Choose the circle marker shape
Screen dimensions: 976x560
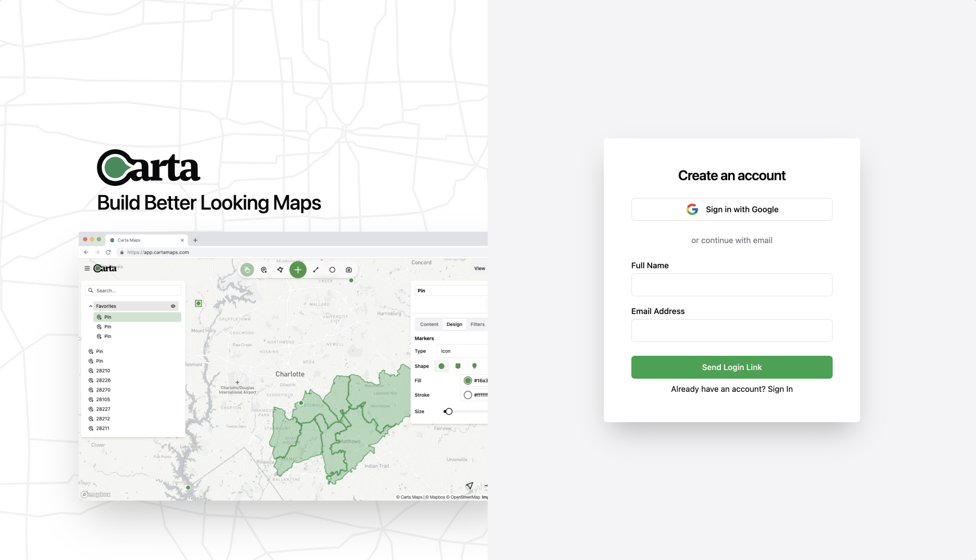(x=441, y=366)
